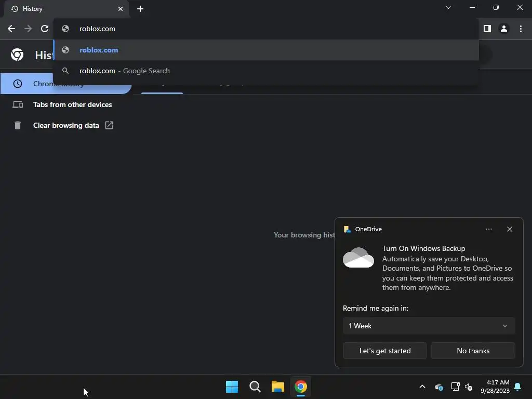532x399 pixels.
Task: Open Tabs from other devices
Action: click(x=66, y=104)
